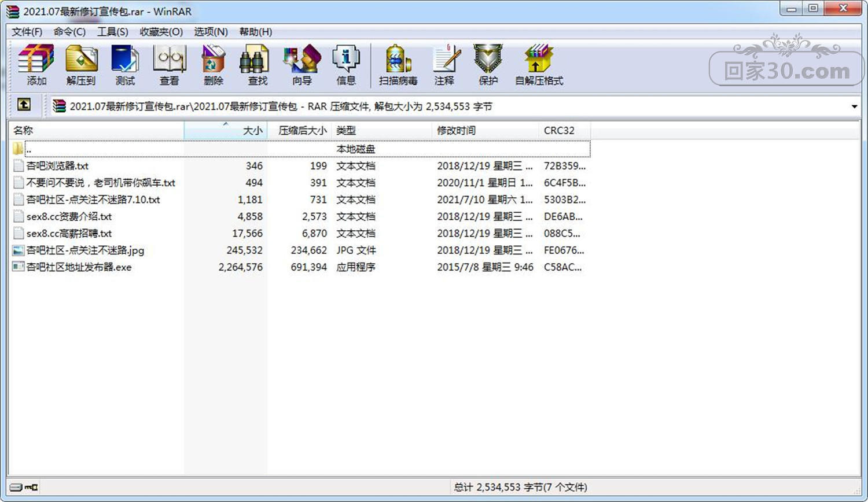868x502 pixels.
Task: Click the 本地磁盘 type cell
Action: (x=356, y=149)
